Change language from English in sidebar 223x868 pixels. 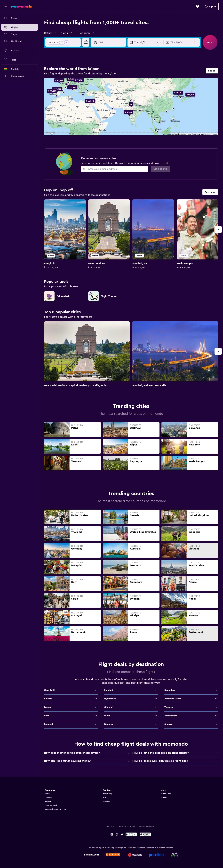pyautogui.click(x=19, y=69)
